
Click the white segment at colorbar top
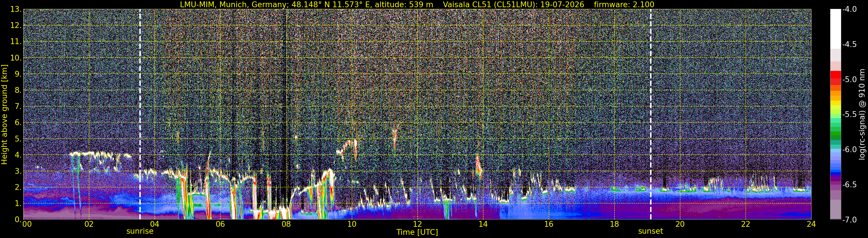835,29
